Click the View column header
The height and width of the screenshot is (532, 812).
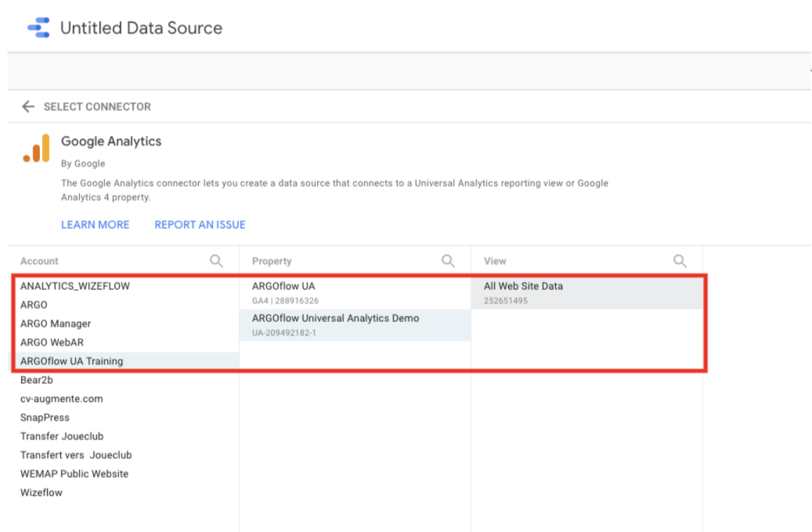point(495,261)
